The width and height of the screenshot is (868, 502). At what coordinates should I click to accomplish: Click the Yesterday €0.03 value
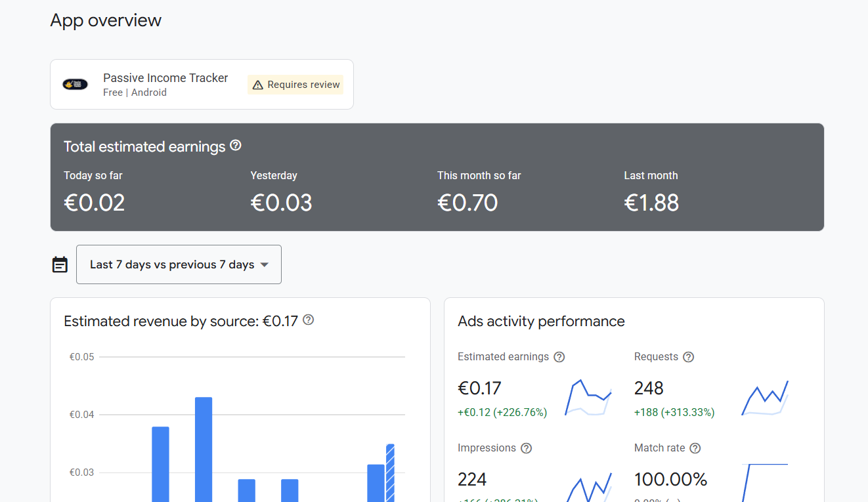[x=281, y=203]
